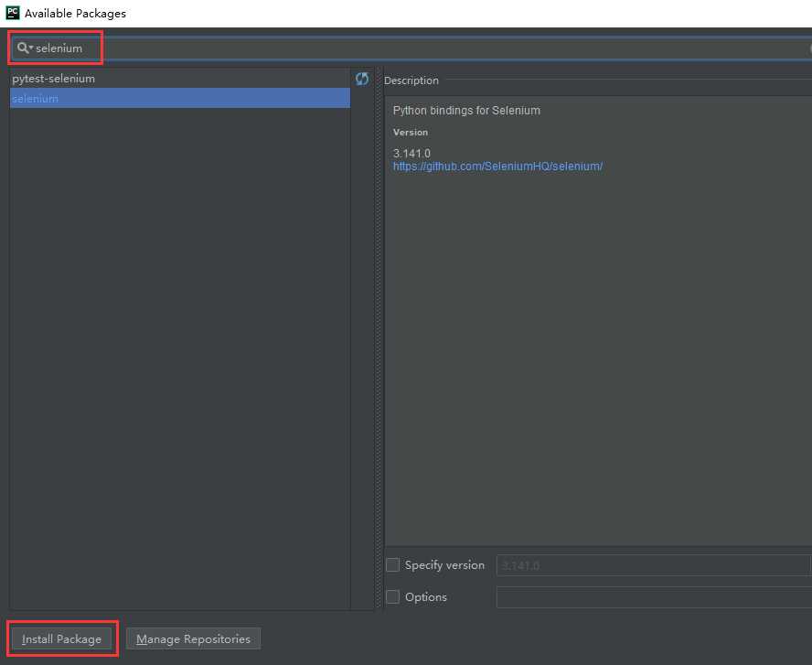Click the version number 3.141.0 text

coord(411,154)
